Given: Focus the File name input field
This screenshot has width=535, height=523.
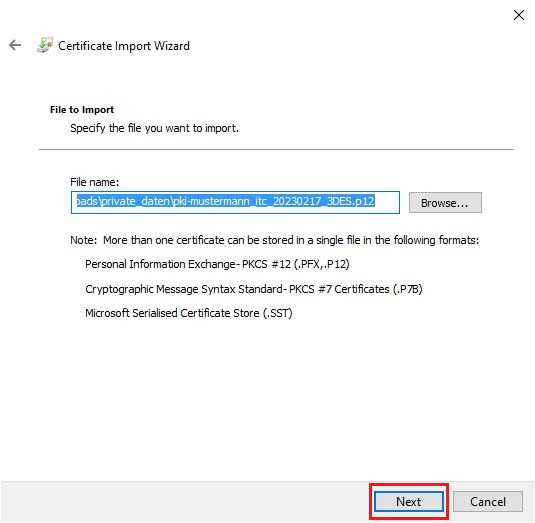Looking at the screenshot, I should click(x=235, y=202).
